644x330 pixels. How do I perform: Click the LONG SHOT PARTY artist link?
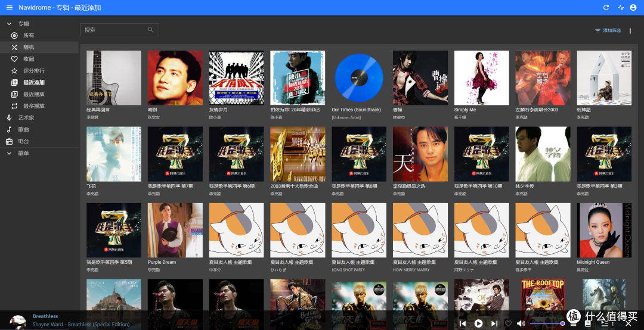(348, 270)
